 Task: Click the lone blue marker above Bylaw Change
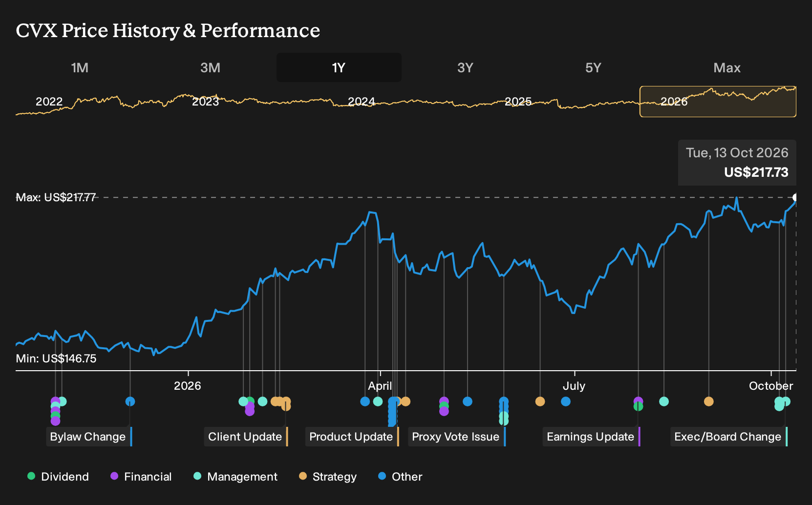click(x=130, y=401)
